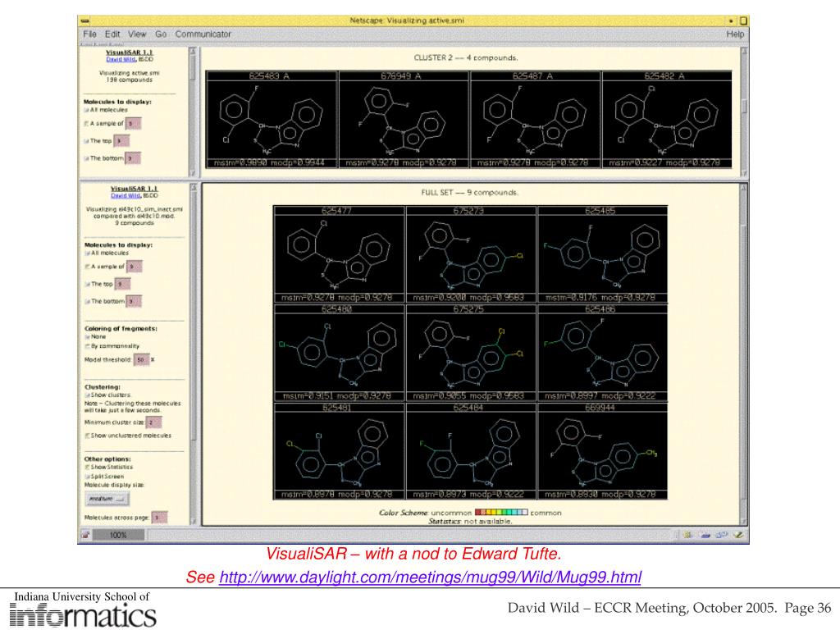840x630 pixels.
Task: Follow the David Wild link in lower frame
Action: (126, 195)
